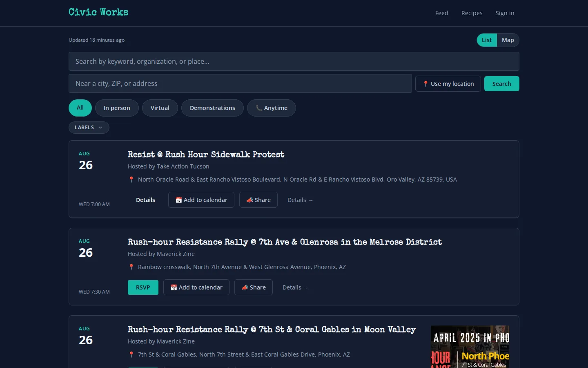This screenshot has width=588, height=368.
Task: Select the All filter chip
Action: [x=80, y=108]
